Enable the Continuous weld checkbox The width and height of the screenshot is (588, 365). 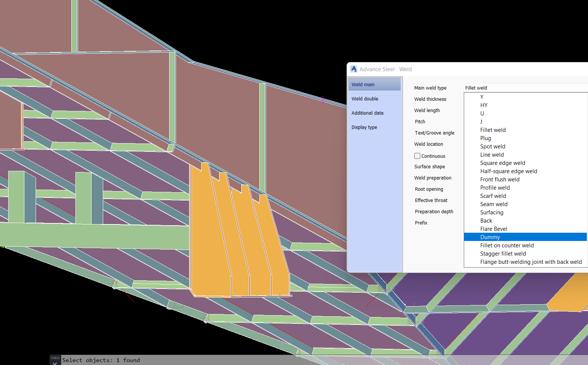(417, 156)
